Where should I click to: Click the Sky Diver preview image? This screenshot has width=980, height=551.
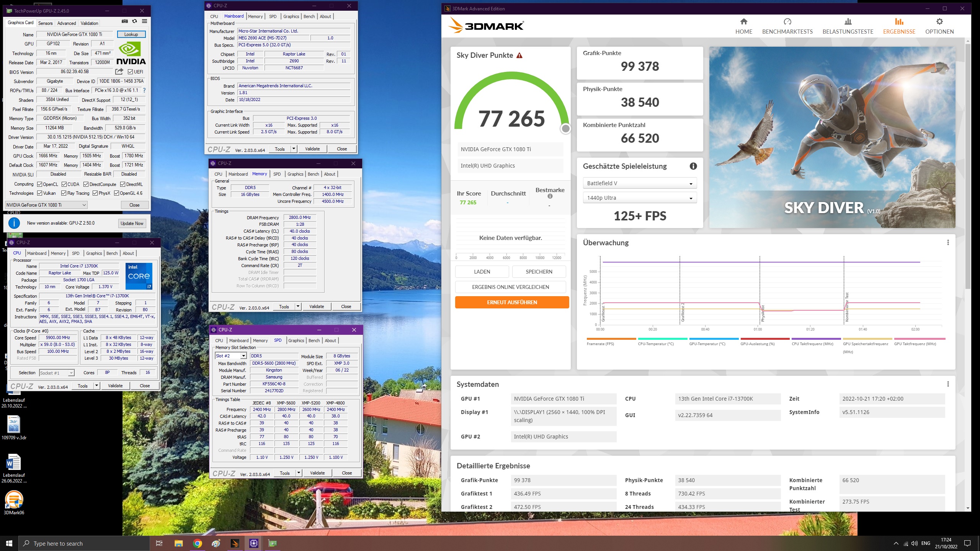tap(832, 137)
